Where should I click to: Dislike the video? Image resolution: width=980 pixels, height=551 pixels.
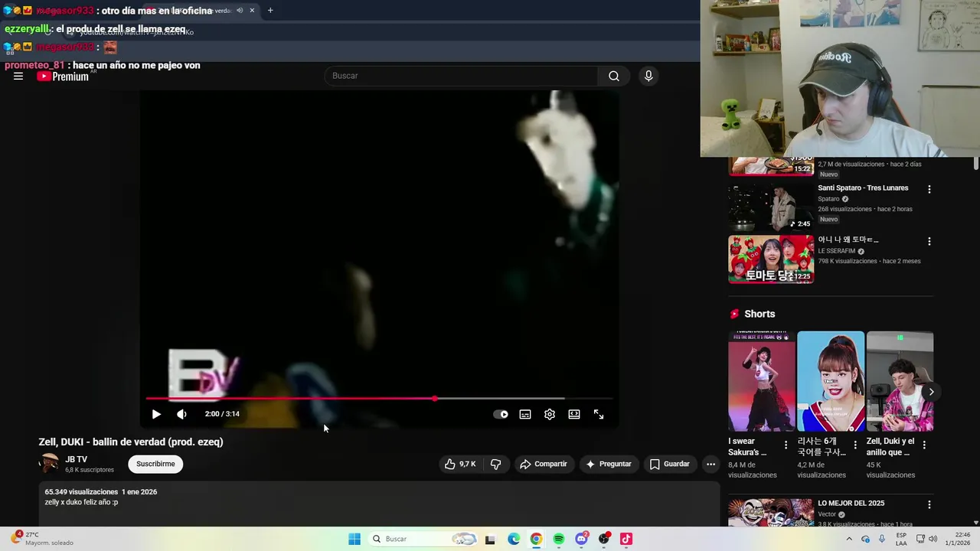coord(495,464)
